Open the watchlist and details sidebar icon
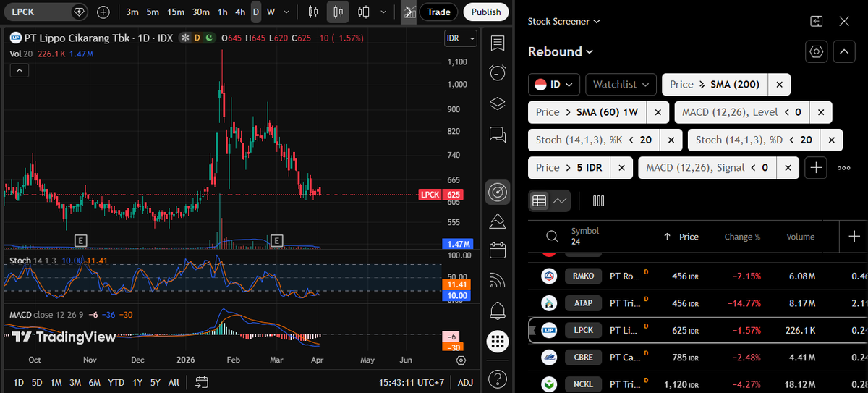The height and width of the screenshot is (393, 868). point(498,43)
